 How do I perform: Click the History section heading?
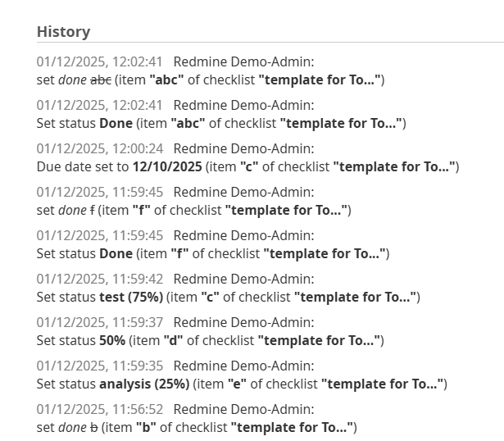[x=63, y=32]
